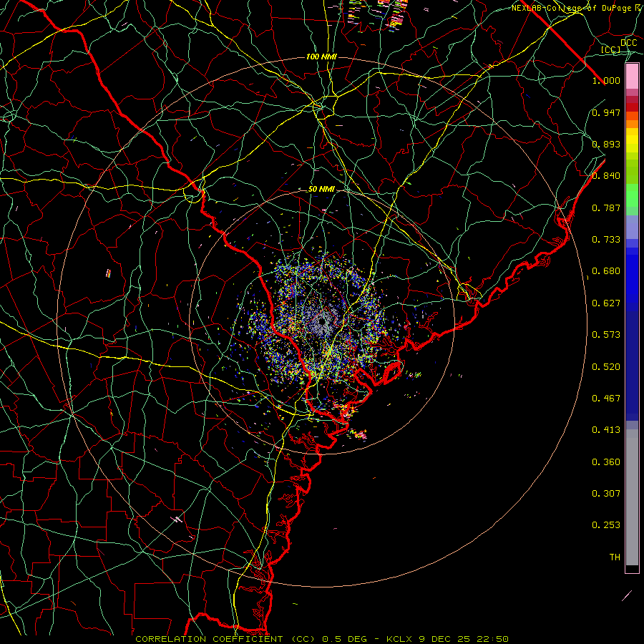Click the KCLX station identifier in the caption
The width and height of the screenshot is (644, 644).
click(400, 639)
